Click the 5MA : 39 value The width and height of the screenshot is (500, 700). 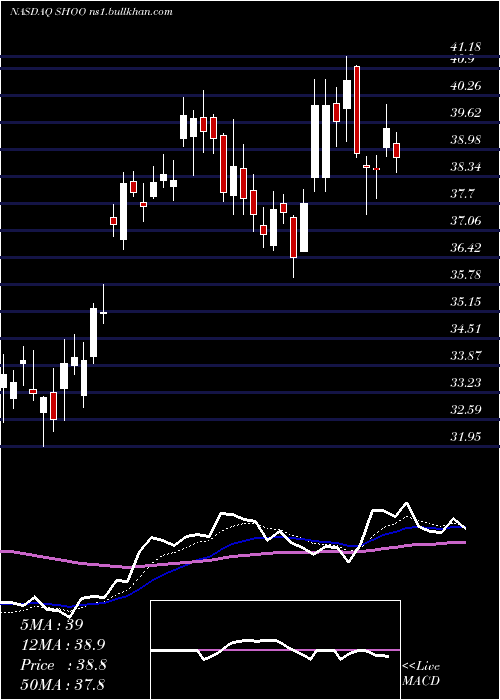point(52,625)
